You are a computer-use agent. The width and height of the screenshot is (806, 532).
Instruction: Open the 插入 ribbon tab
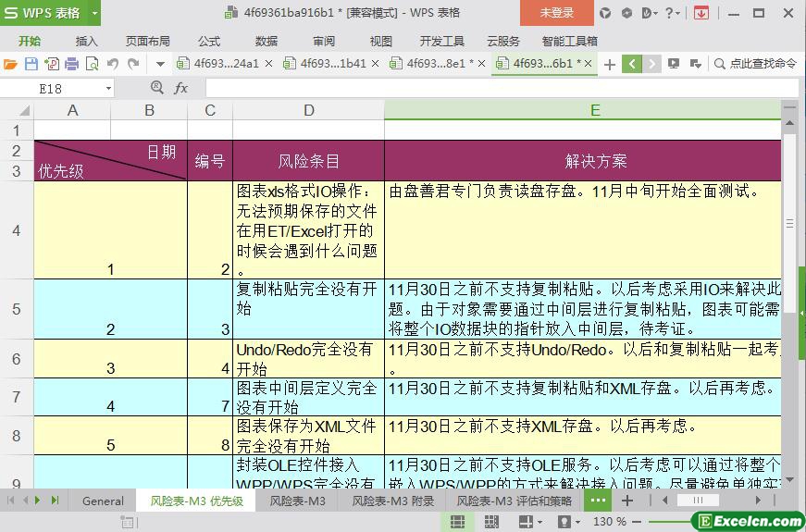[x=86, y=41]
